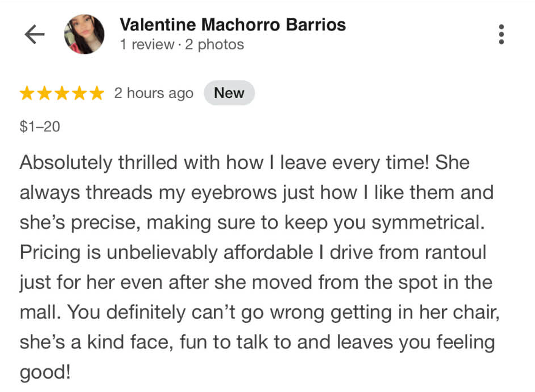Click the "$1–20" price range label
Image resolution: width=535 pixels, height=392 pixels.
click(40, 126)
